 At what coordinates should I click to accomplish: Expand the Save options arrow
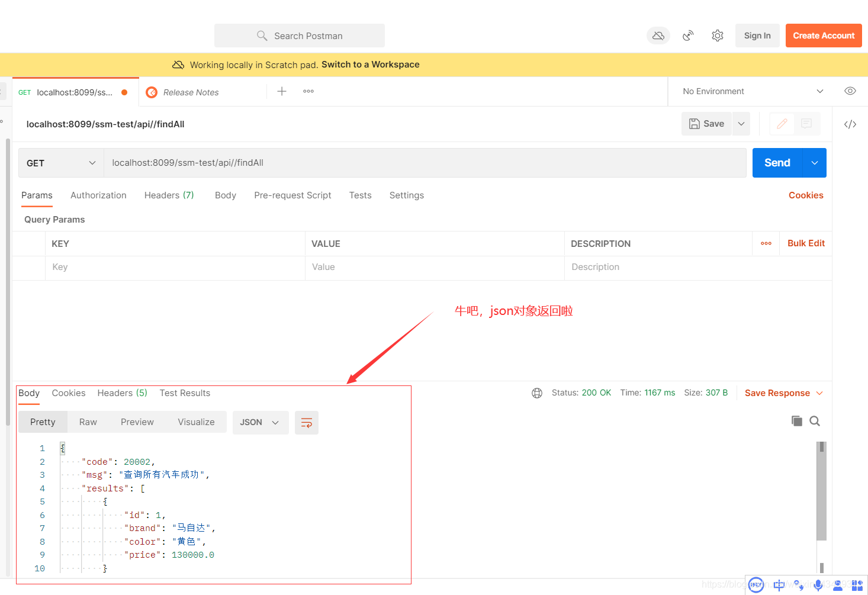[x=741, y=124]
